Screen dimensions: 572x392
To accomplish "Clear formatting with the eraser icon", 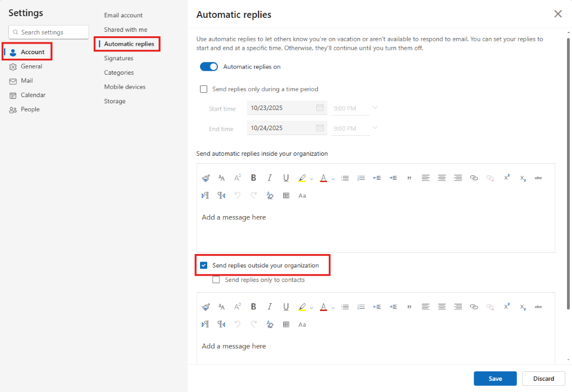I will pyautogui.click(x=270, y=195).
